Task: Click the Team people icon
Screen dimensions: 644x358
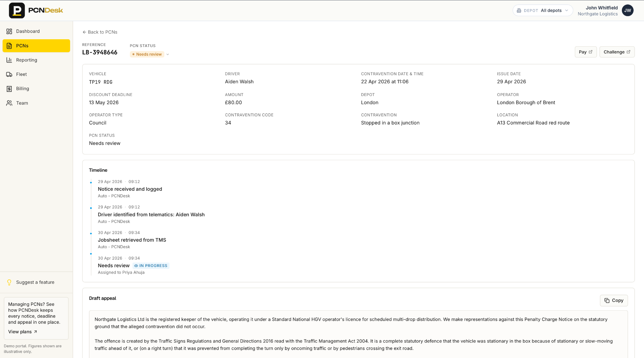Action: pos(9,103)
